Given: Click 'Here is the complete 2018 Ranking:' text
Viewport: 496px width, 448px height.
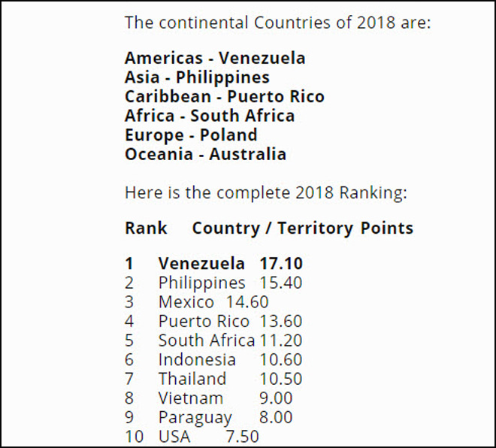Looking at the screenshot, I should point(265,192).
